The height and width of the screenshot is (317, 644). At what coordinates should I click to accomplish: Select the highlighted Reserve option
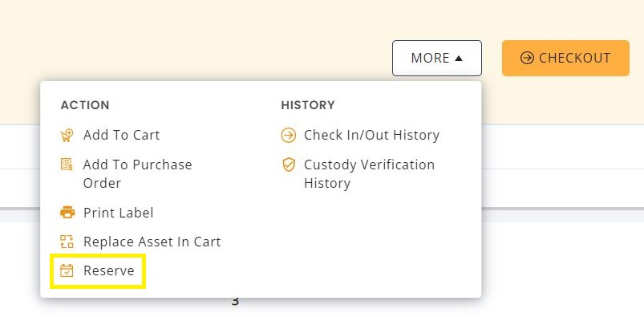coord(97,270)
